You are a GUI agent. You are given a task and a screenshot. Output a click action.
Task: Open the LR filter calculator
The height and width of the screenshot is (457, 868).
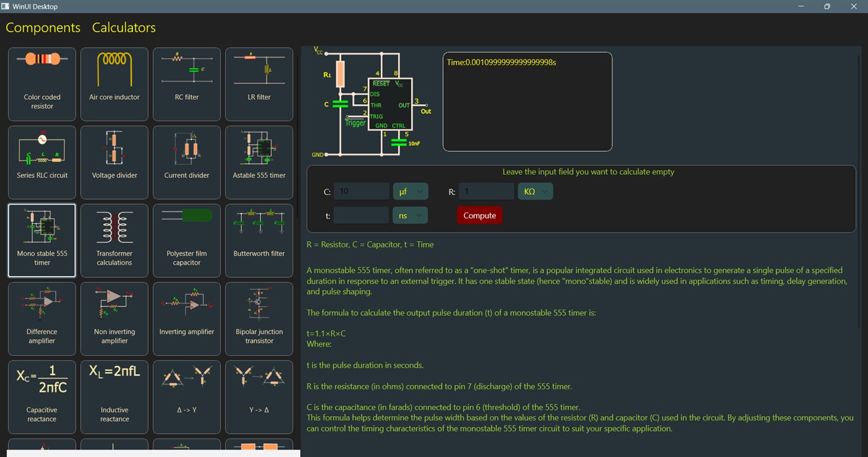(259, 84)
